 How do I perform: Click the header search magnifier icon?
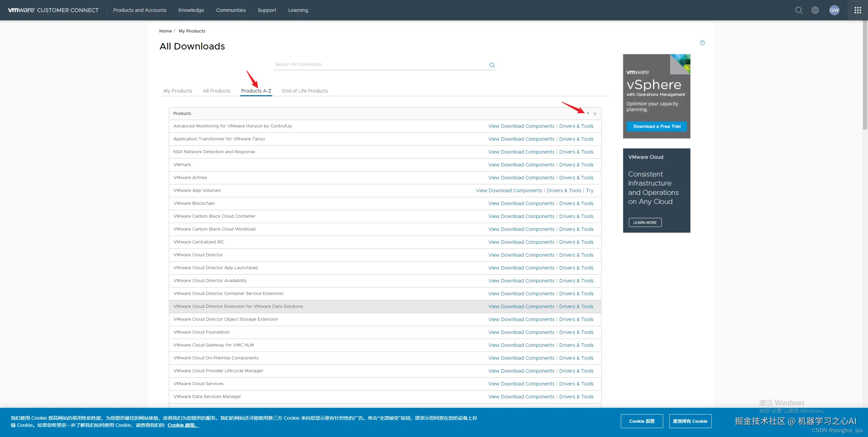click(x=799, y=10)
